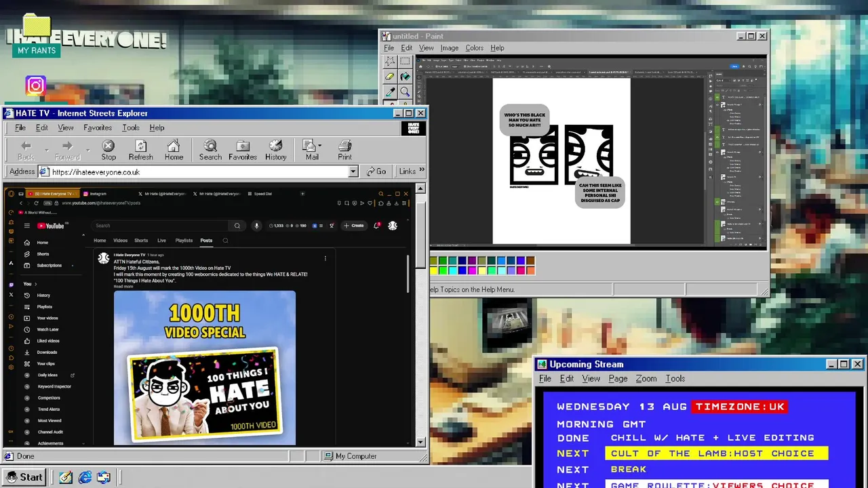Open the YouTube account avatar menu
Screen dimensions: 868x488
pos(393,226)
